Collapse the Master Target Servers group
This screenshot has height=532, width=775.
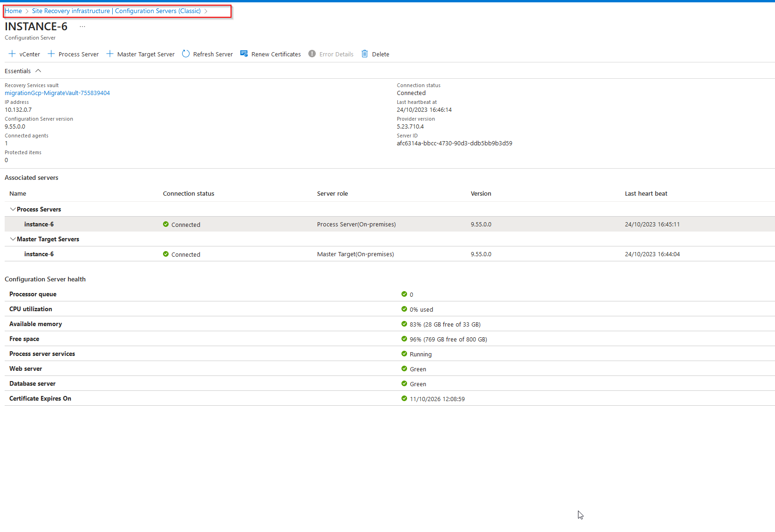pos(13,239)
